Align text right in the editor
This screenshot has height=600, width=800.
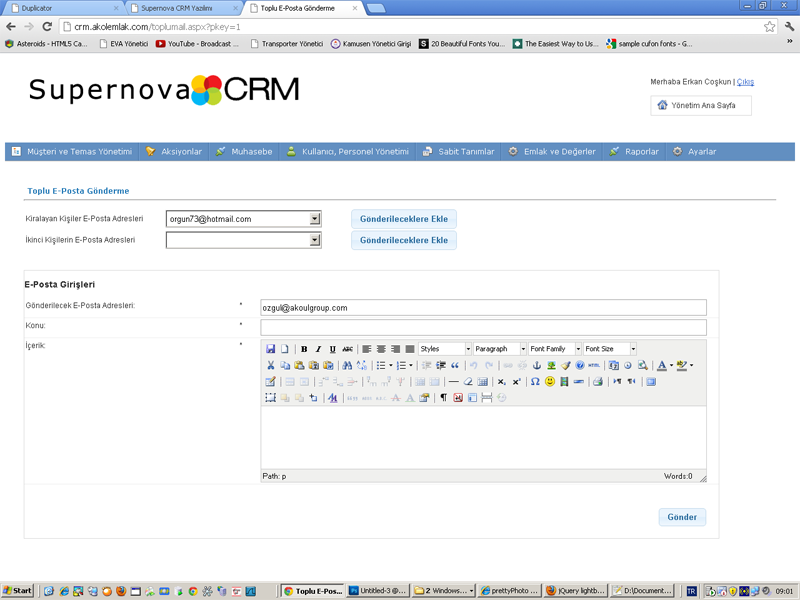(395, 349)
